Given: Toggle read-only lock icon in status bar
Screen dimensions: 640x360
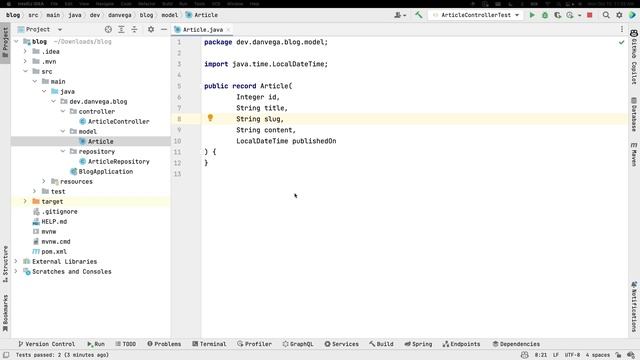Looking at the screenshot, I should (618, 355).
